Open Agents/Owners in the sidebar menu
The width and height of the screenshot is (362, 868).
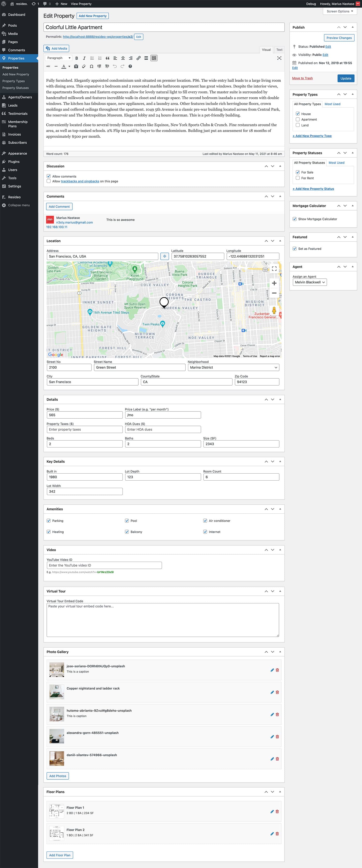pos(20,97)
